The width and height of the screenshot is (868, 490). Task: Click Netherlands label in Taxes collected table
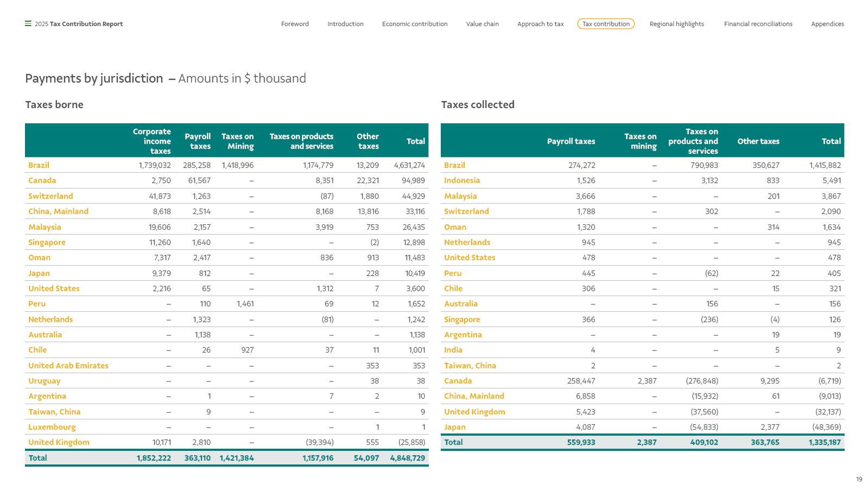pyautogui.click(x=467, y=242)
